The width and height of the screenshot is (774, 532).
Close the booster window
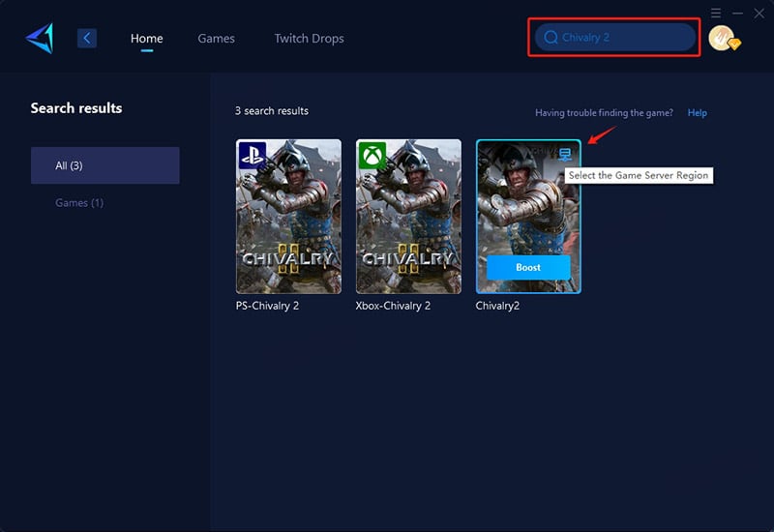pos(759,14)
